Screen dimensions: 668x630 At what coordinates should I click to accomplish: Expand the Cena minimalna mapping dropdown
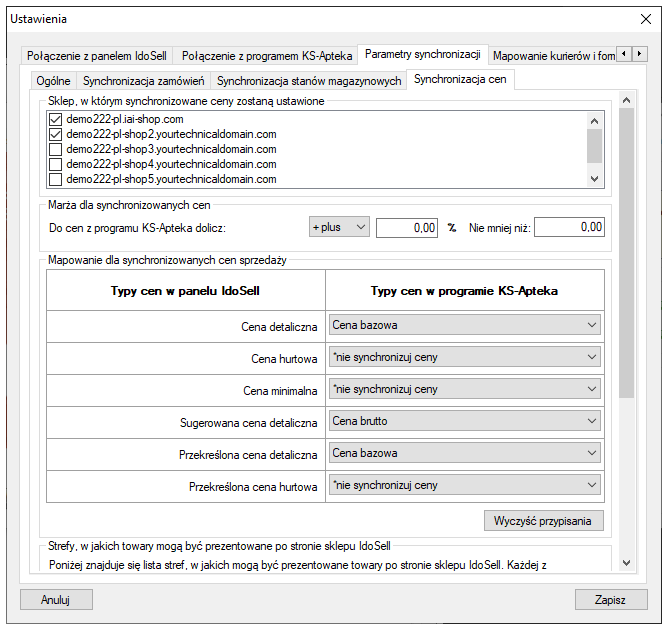(x=465, y=389)
